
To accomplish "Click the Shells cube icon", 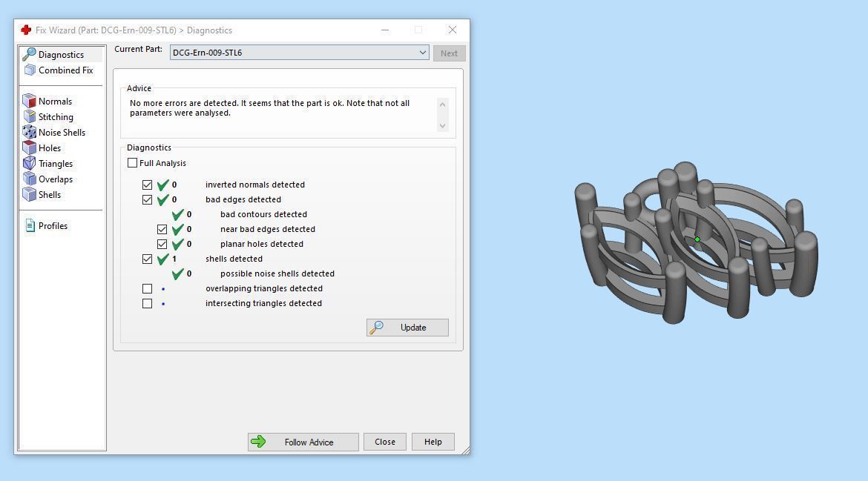I will point(30,194).
